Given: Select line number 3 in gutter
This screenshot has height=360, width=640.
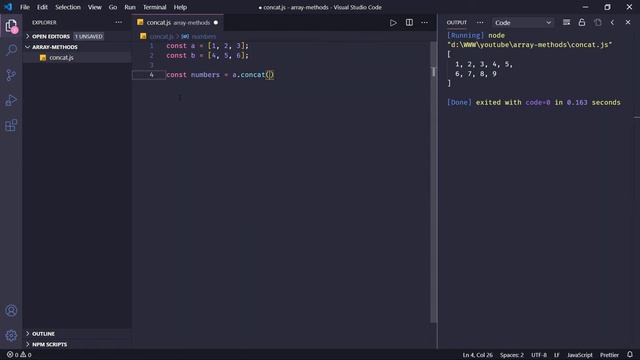Looking at the screenshot, I should tap(151, 65).
